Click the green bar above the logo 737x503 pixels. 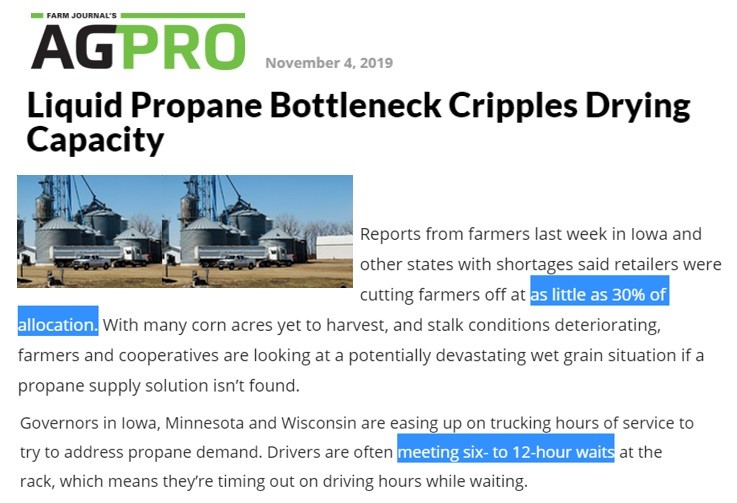(183, 16)
